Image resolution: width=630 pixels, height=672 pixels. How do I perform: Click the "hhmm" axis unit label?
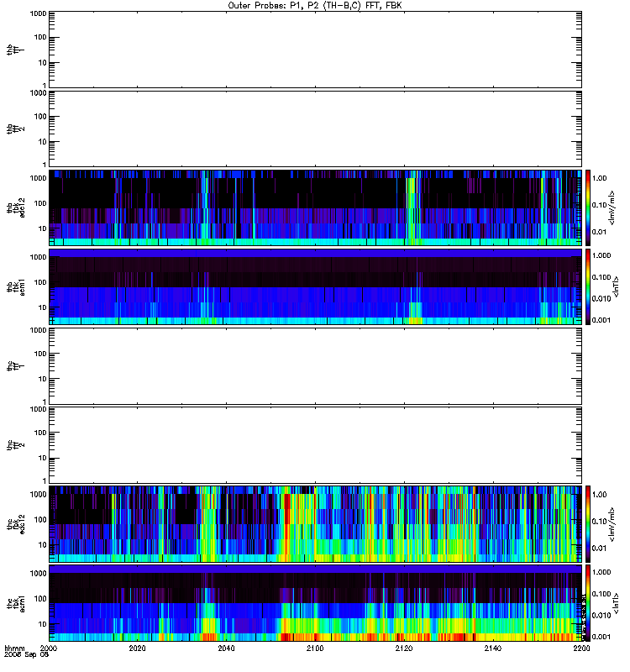coord(14,648)
